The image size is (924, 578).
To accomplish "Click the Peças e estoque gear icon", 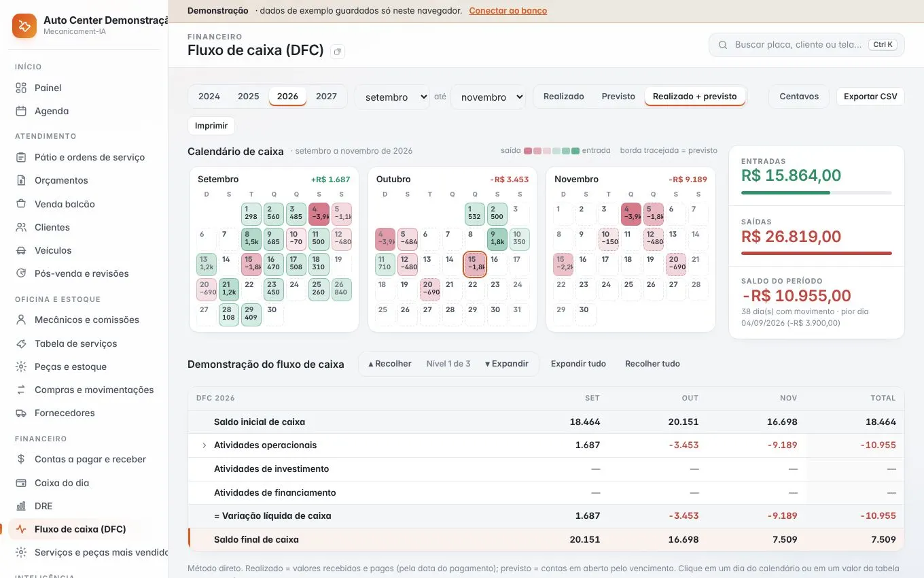I will coord(21,367).
